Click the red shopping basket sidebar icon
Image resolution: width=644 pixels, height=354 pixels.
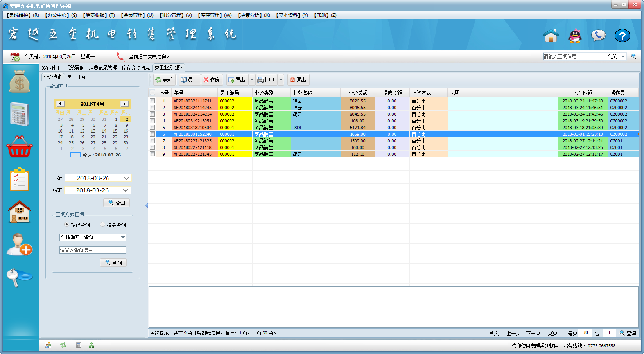point(20,147)
